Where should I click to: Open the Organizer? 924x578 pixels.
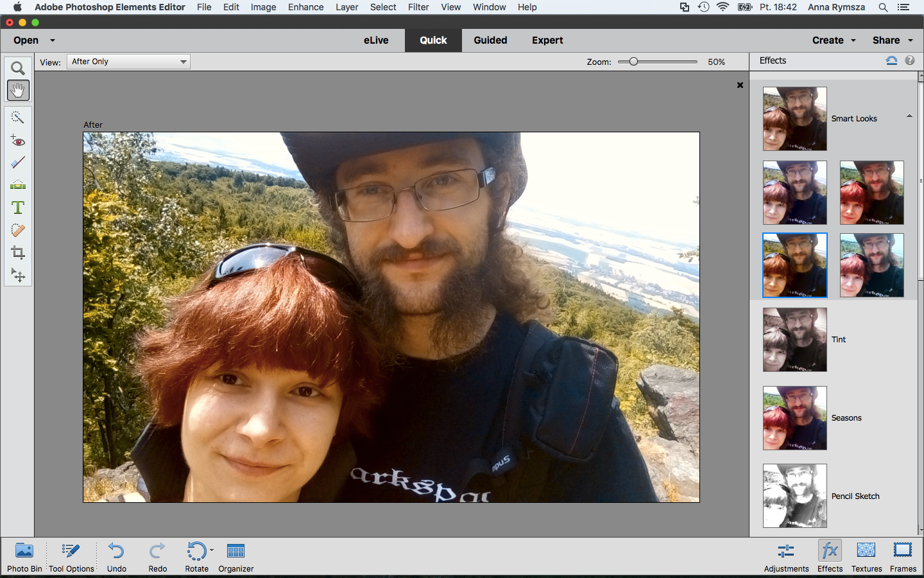coord(236,557)
